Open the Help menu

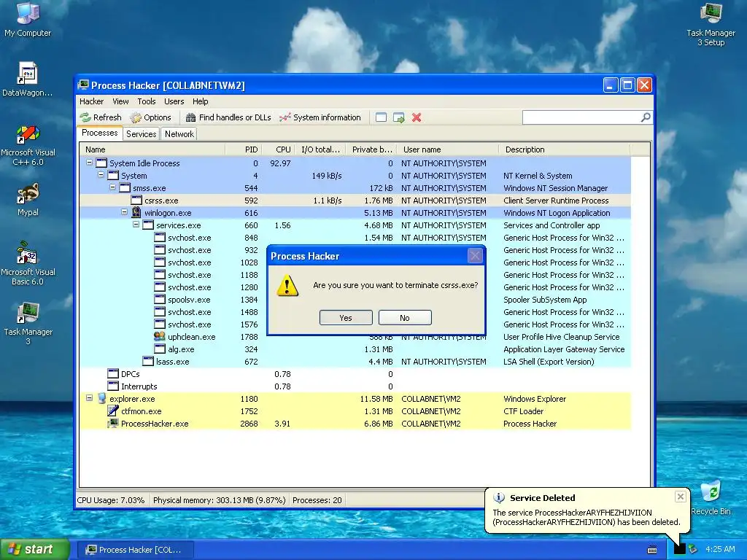pos(200,101)
